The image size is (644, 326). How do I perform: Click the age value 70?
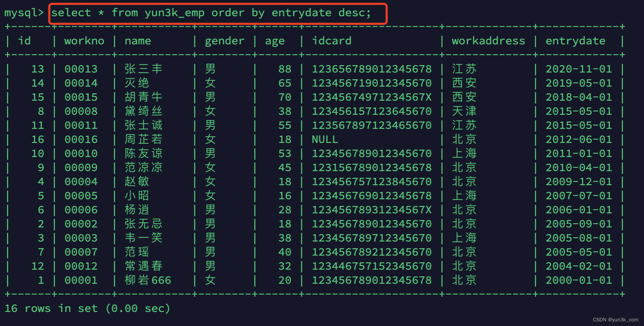coord(285,97)
